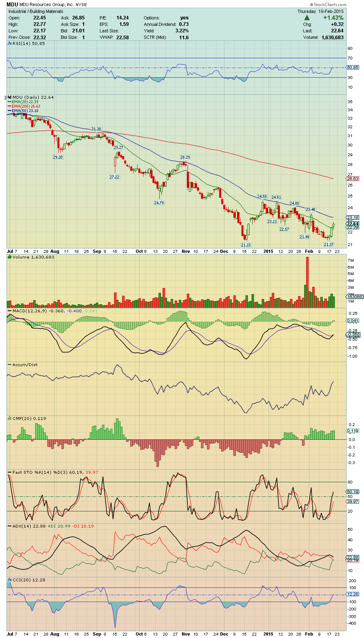
Task: Click the EPS value 1.59
Action: 124,24
